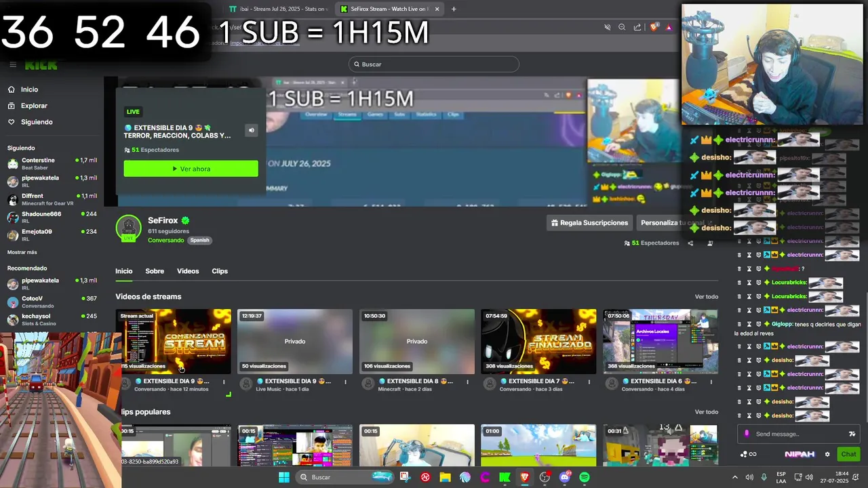This screenshot has width=868, height=488.
Task: Click the NIPAH logo below chat
Action: point(799,454)
